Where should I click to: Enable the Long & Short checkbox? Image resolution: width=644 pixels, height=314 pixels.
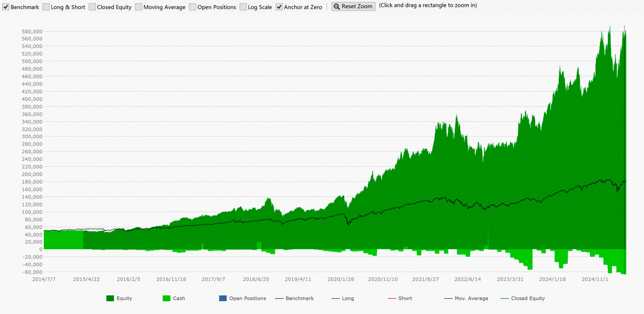click(46, 7)
